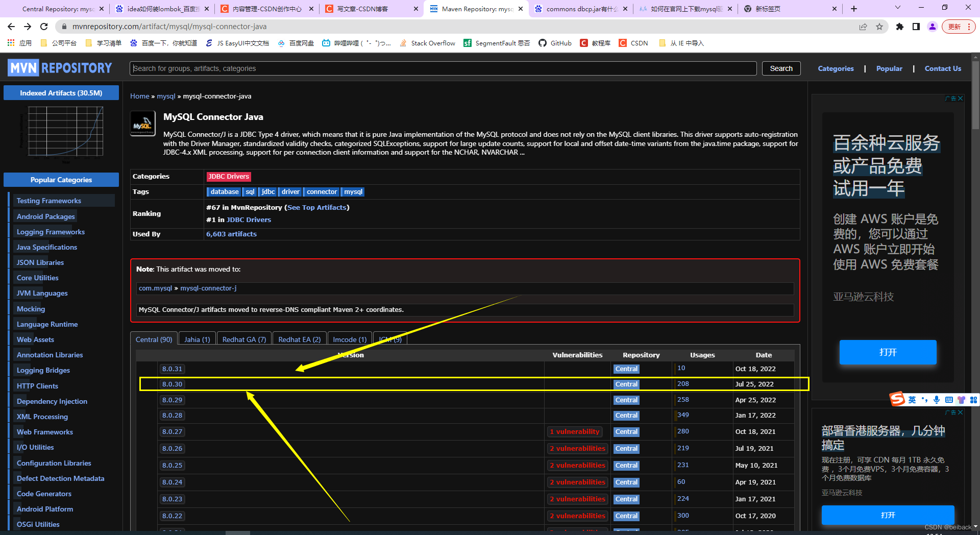Click the Search button

tap(781, 68)
